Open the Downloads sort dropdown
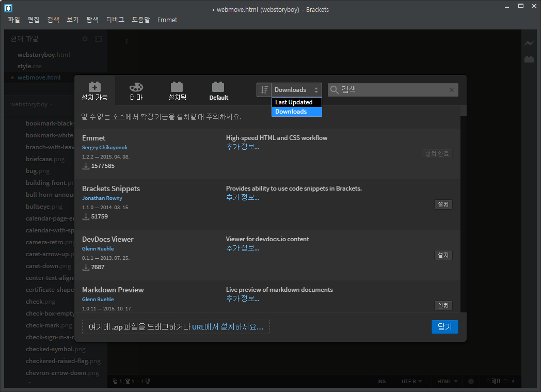 tap(296, 90)
